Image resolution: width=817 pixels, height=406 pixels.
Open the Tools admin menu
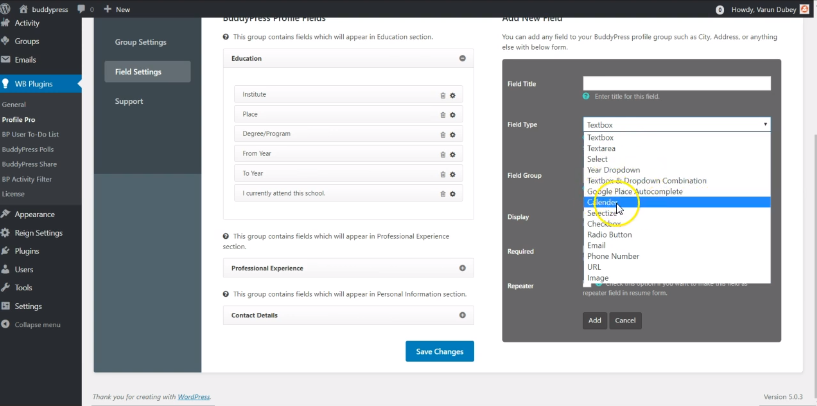coord(23,287)
